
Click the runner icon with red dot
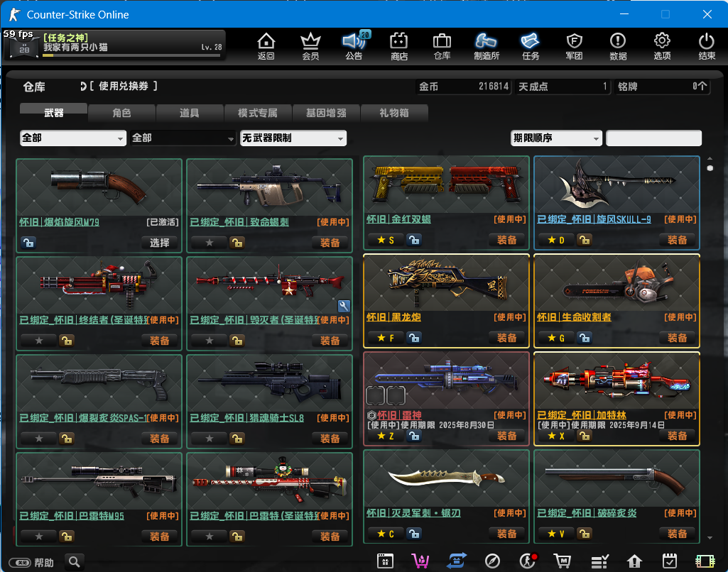tap(528, 561)
